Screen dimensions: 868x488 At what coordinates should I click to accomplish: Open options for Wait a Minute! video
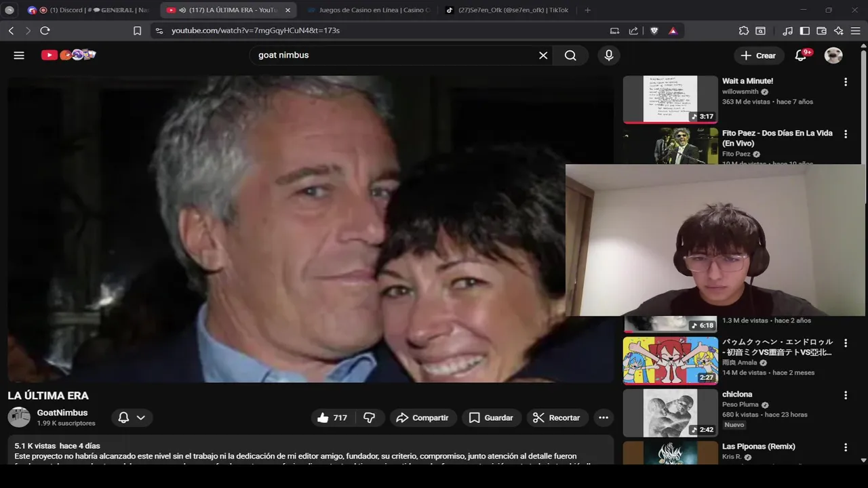[845, 82]
